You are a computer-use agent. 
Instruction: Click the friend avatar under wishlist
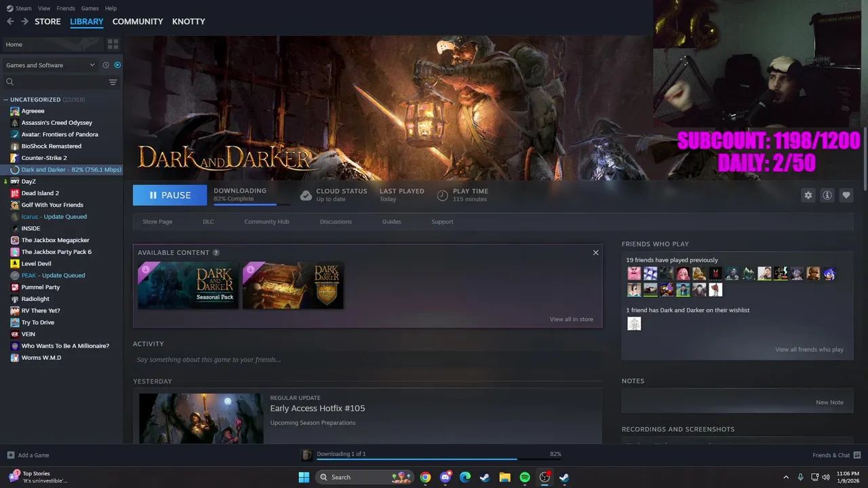coord(634,324)
